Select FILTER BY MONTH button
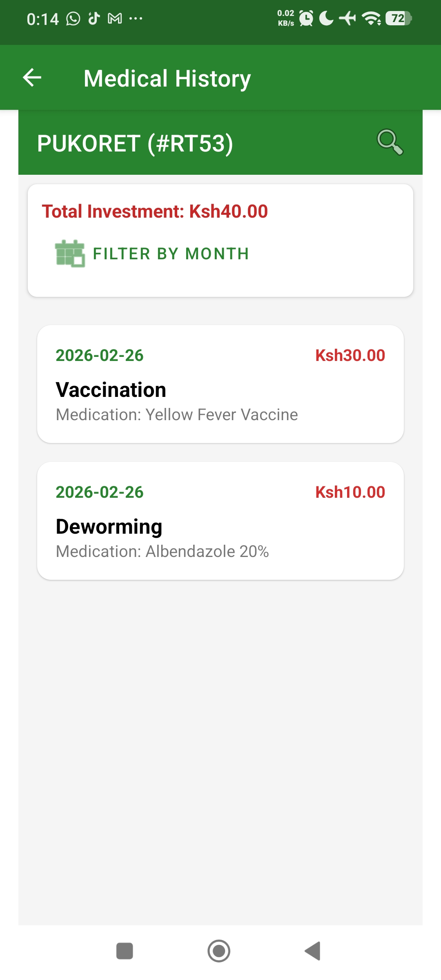This screenshot has height=980, width=441. 171,254
